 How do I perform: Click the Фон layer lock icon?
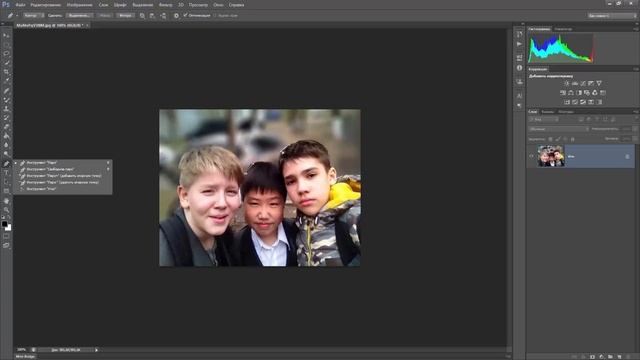627,156
